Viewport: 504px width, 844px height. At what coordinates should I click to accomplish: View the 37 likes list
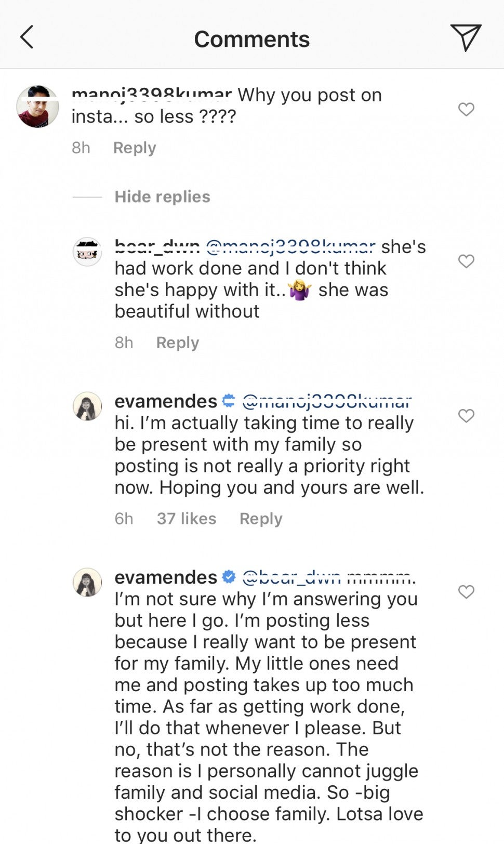(187, 518)
